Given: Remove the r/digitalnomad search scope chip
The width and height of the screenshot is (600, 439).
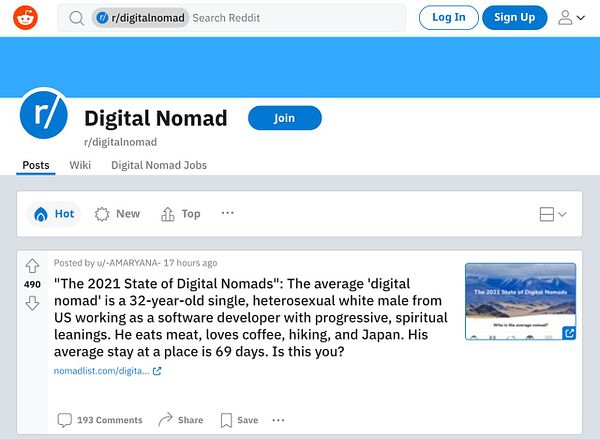Looking at the screenshot, I should pos(140,18).
